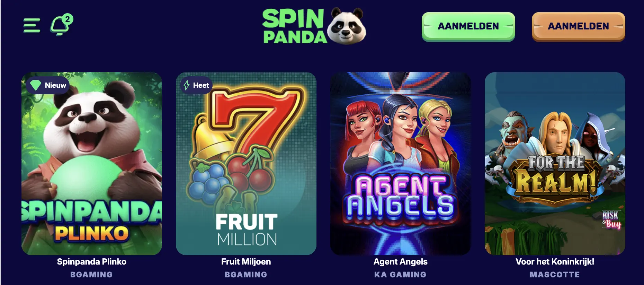Click the Fruit Miljoen title link
This screenshot has width=644, height=285.
(x=246, y=262)
